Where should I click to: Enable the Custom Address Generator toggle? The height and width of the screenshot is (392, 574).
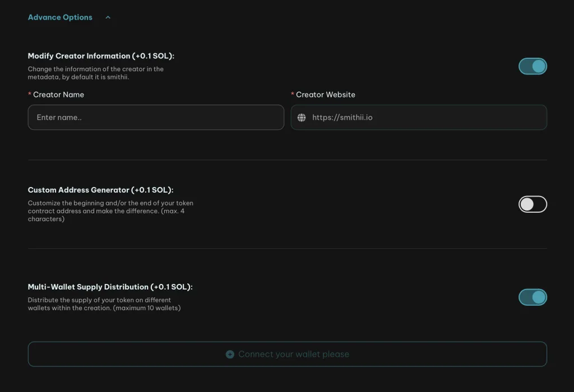coord(532,204)
